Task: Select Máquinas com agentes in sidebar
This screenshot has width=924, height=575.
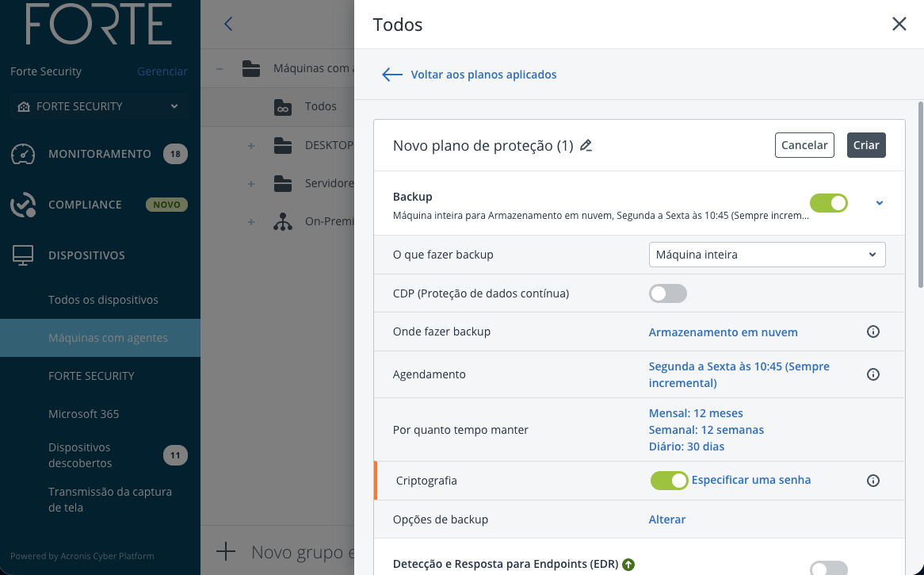Action: point(100,338)
